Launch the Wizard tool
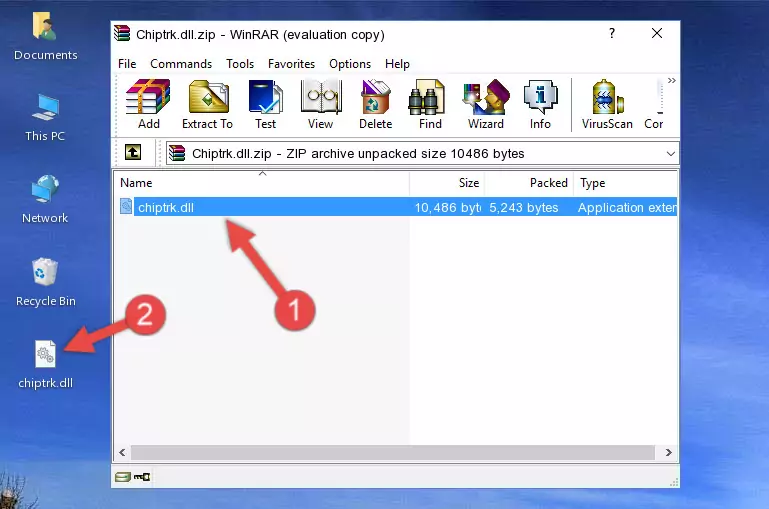 pos(486,104)
